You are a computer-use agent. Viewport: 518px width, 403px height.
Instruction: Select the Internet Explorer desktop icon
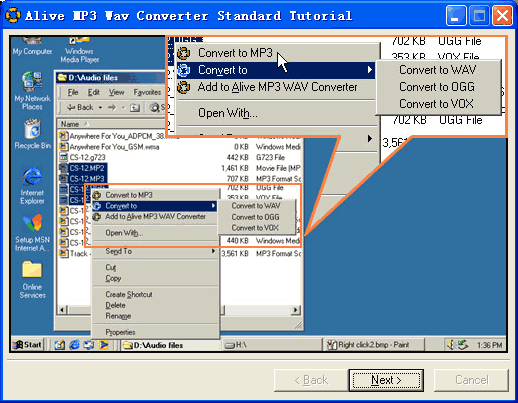(32, 186)
